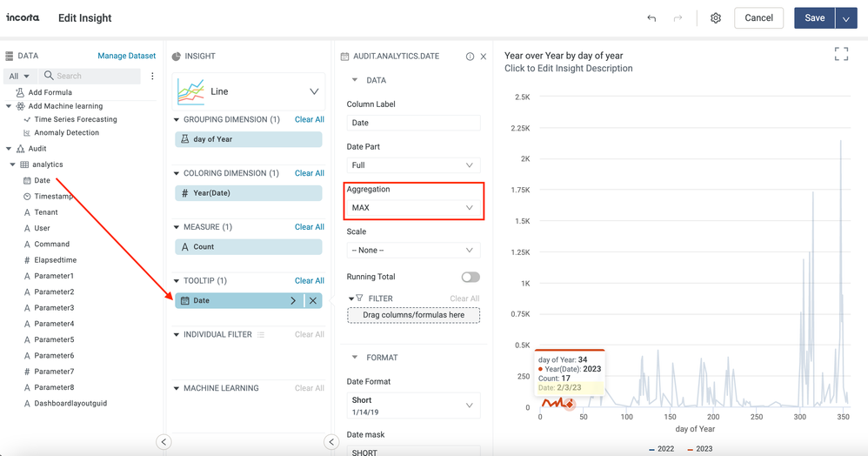
Task: Select Dashboardlayoutguid column in tree
Action: point(70,404)
